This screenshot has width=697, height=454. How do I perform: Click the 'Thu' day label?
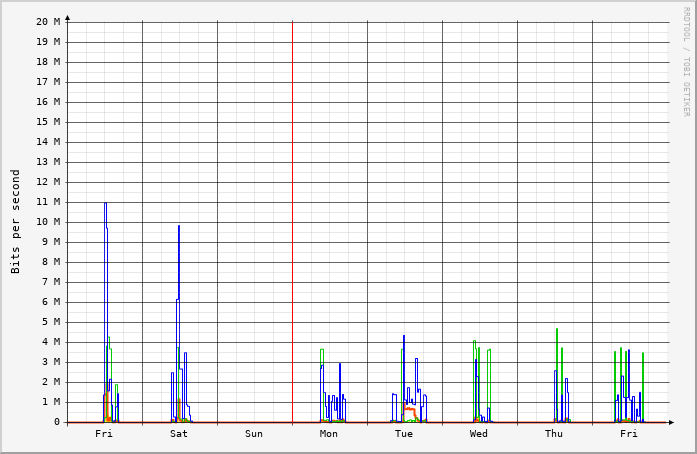(x=554, y=434)
